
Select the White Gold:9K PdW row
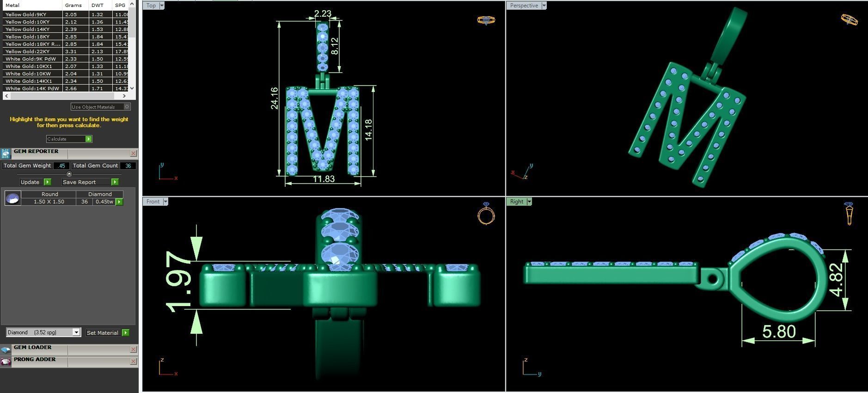coord(66,59)
